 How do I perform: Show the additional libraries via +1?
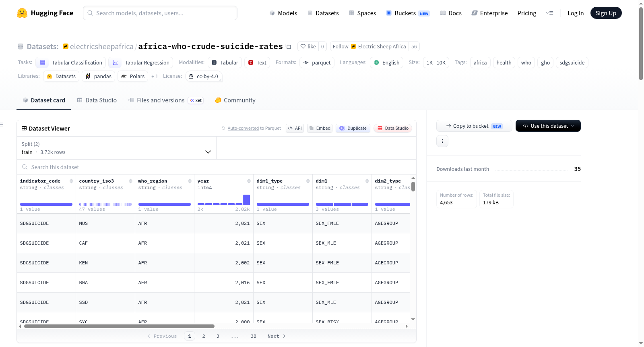(155, 76)
